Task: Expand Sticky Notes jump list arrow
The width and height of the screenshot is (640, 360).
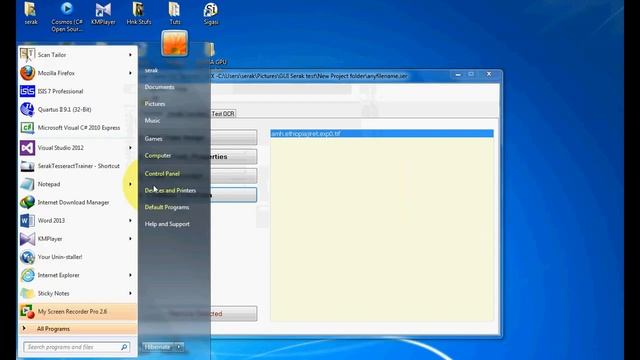Action: (130, 293)
